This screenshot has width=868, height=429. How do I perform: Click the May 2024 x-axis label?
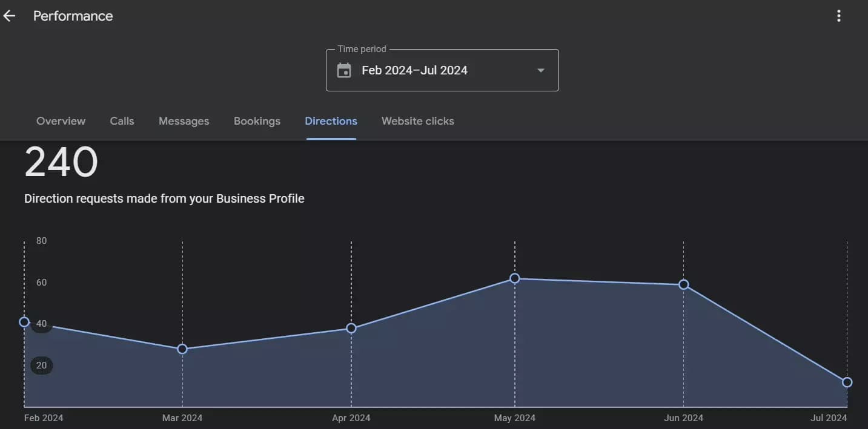[x=515, y=418]
